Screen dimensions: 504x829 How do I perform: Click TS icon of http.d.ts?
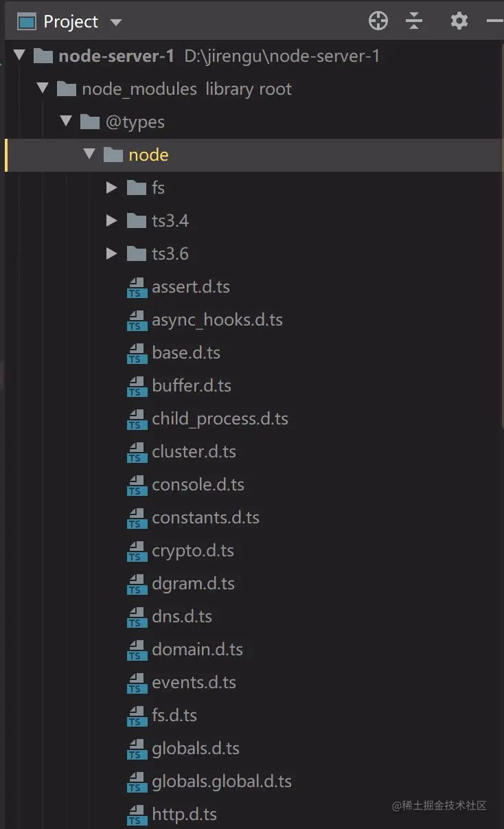click(x=137, y=815)
